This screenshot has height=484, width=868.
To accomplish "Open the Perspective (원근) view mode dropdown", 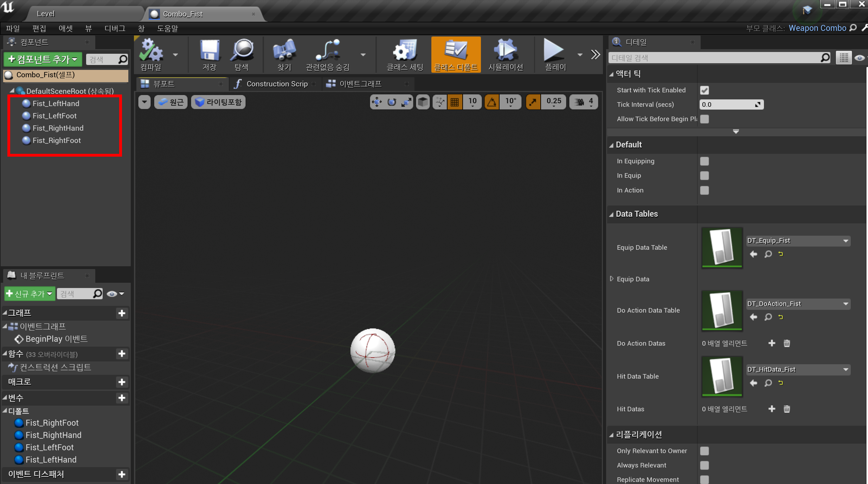I will click(171, 102).
